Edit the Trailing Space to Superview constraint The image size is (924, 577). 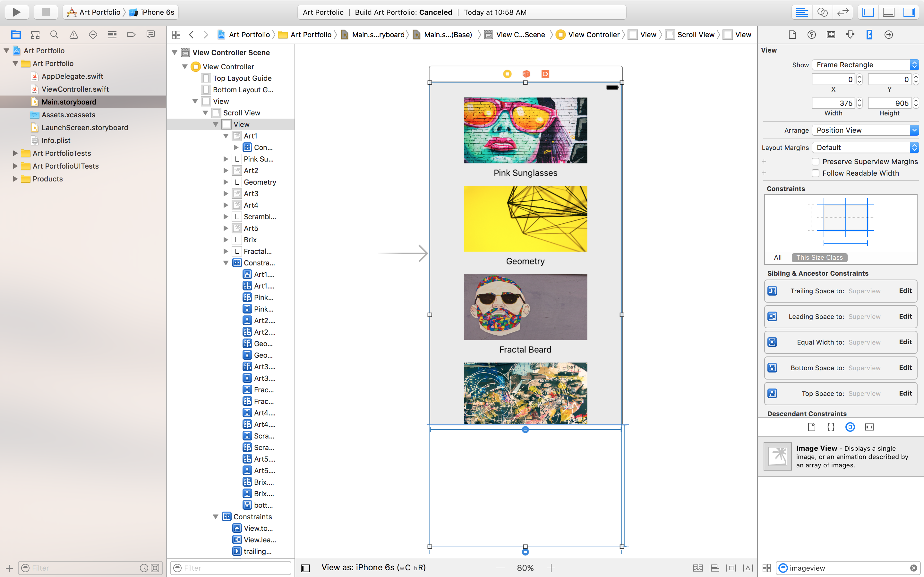[905, 291]
